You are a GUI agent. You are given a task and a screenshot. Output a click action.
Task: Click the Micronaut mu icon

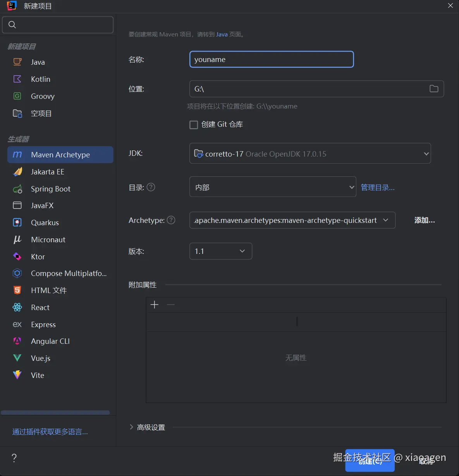pyautogui.click(x=17, y=240)
